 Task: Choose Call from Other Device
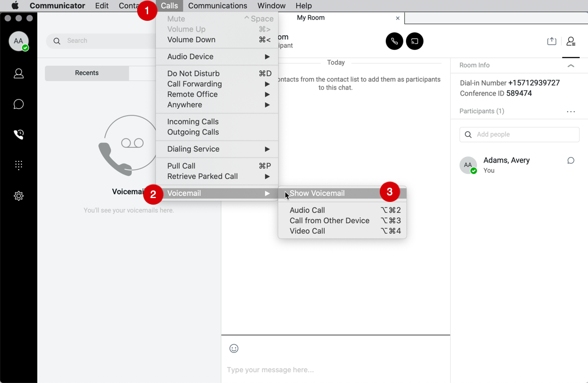coord(342,221)
